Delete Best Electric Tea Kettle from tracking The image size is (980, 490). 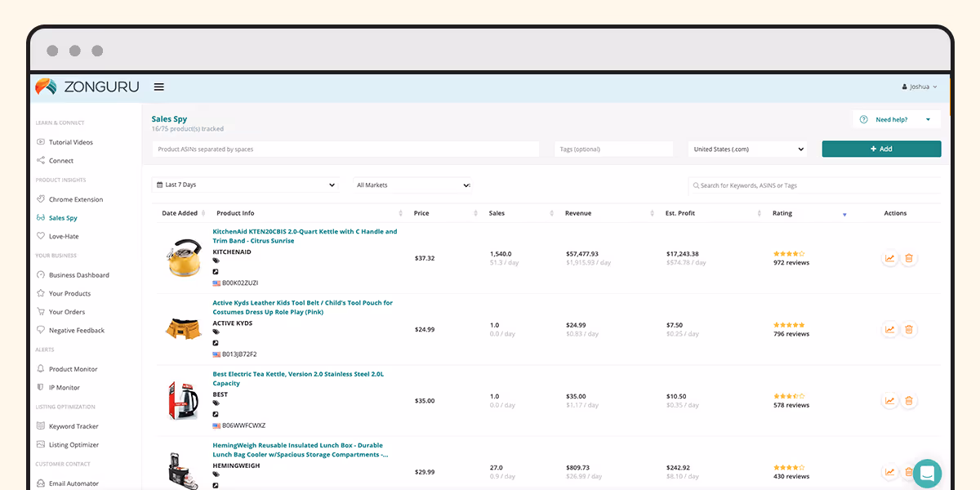click(x=909, y=401)
